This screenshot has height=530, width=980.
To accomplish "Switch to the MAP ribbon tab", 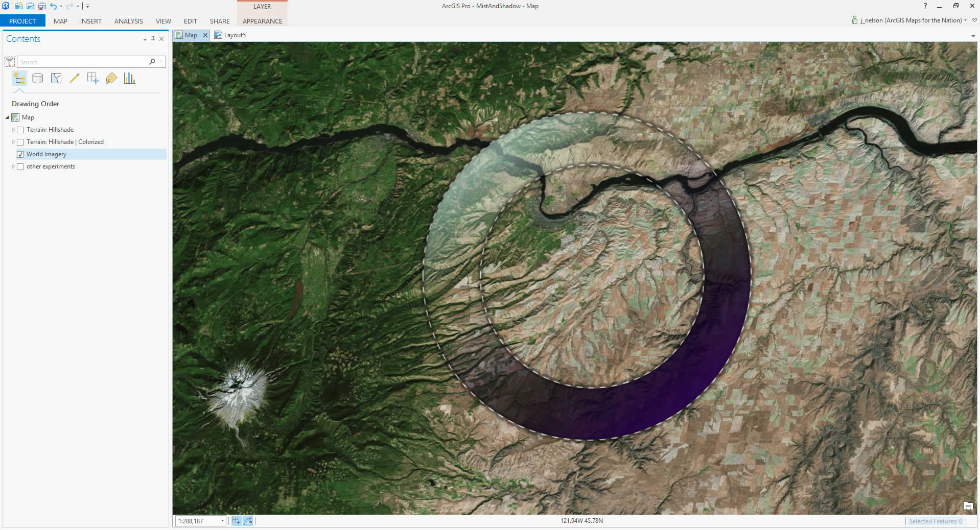I will tap(60, 21).
